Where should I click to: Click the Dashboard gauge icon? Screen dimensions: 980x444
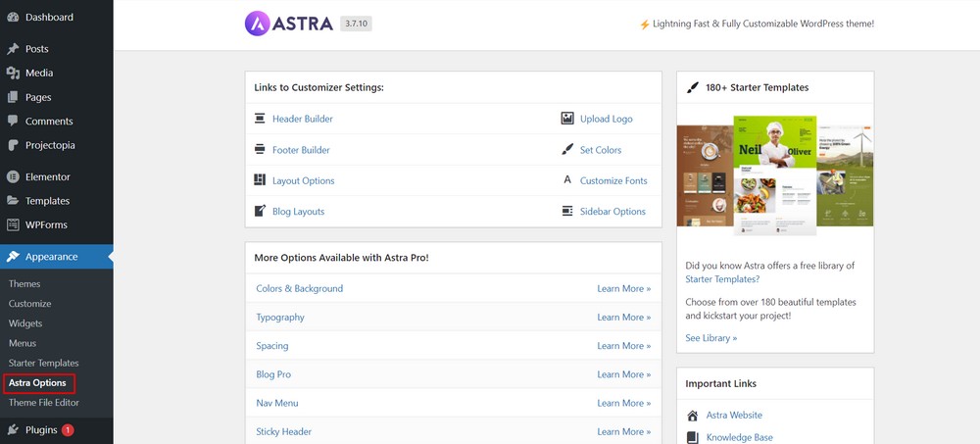13,17
